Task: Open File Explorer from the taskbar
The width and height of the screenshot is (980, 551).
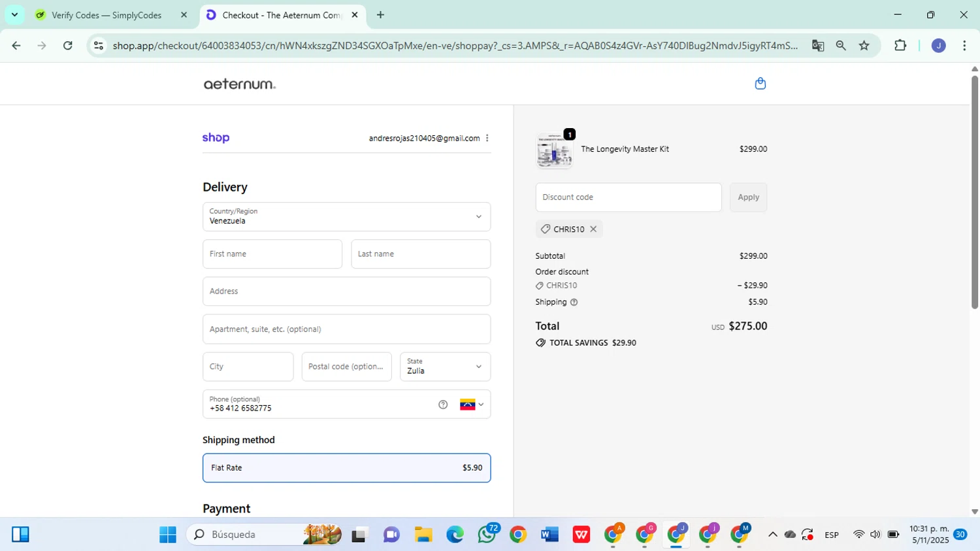Action: click(x=423, y=535)
